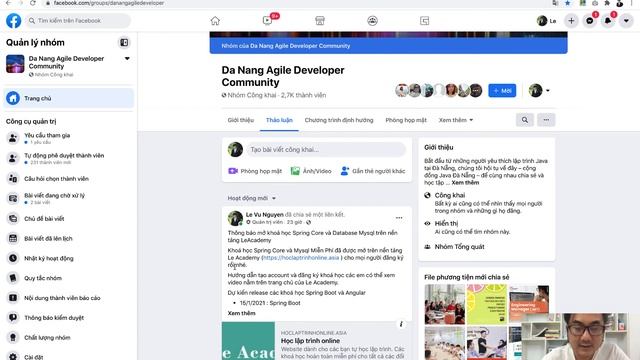Open the account arrow menu
Image resolution: width=640 pixels, height=360 pixels.
point(626,21)
